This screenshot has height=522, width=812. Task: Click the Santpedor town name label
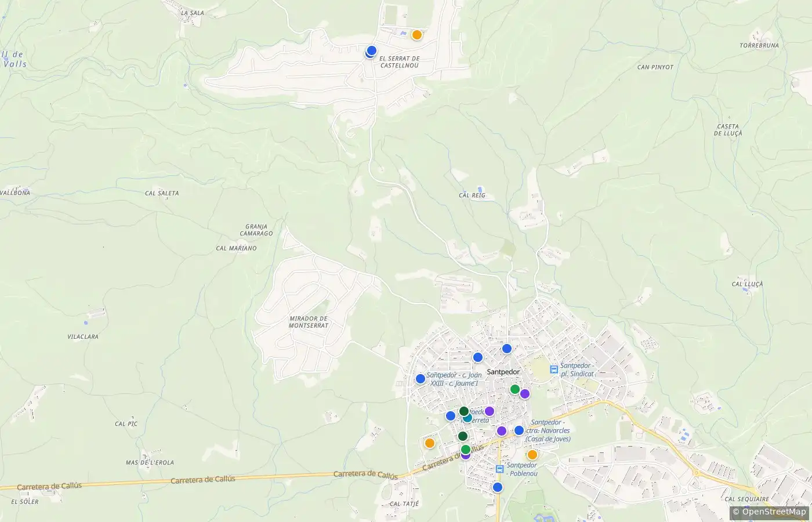coord(503,372)
